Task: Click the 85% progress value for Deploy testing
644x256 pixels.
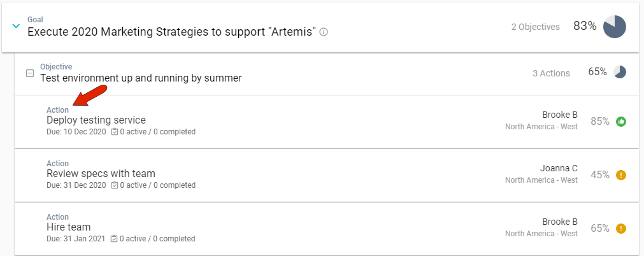Action: [x=600, y=121]
